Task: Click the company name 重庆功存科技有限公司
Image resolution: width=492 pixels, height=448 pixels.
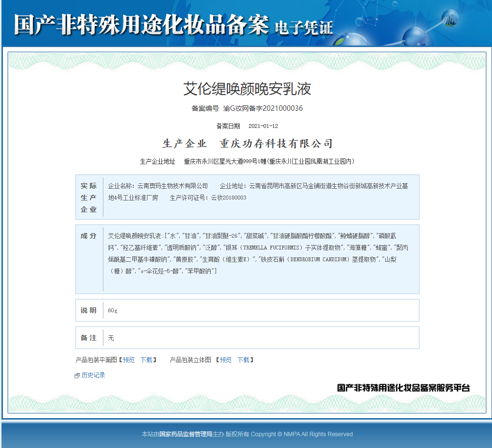Action: point(276,144)
